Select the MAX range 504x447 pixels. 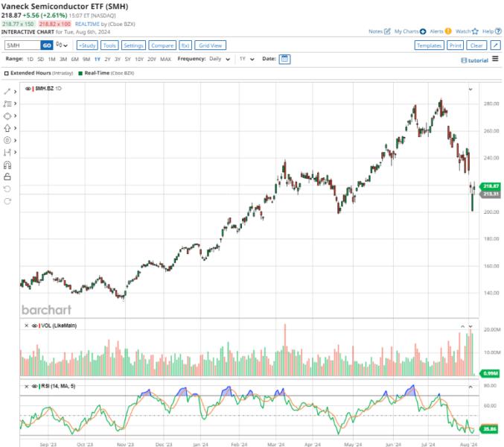[165, 59]
